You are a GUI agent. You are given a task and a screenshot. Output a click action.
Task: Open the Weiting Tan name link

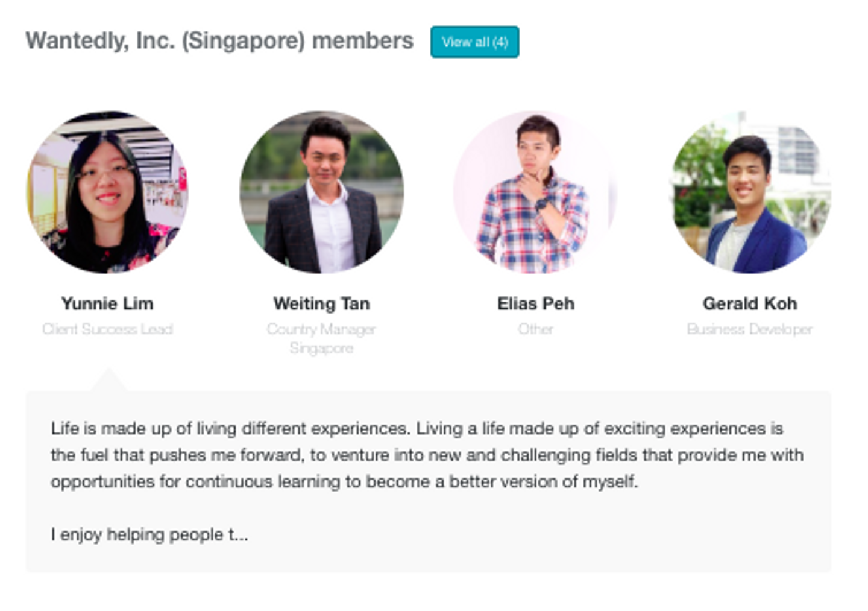(321, 303)
